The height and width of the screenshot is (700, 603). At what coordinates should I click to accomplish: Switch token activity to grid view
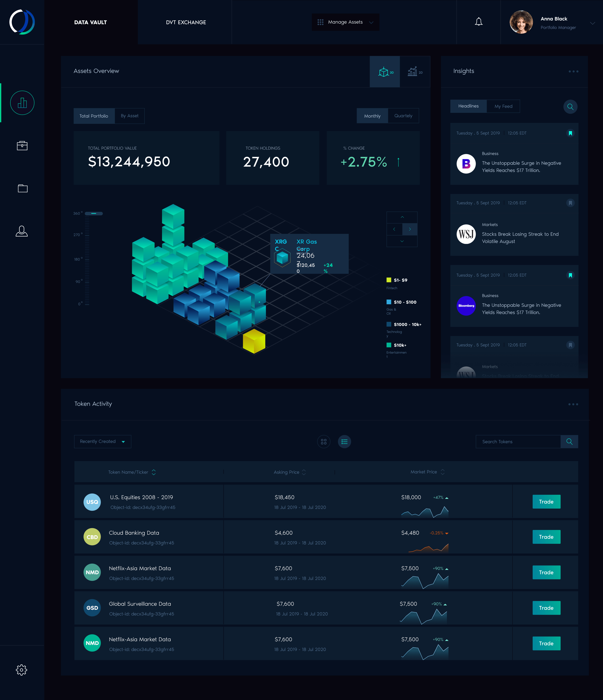click(323, 442)
